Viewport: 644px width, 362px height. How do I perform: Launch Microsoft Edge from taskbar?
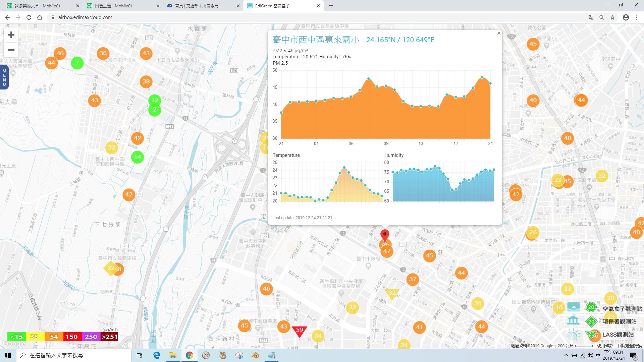point(157,355)
